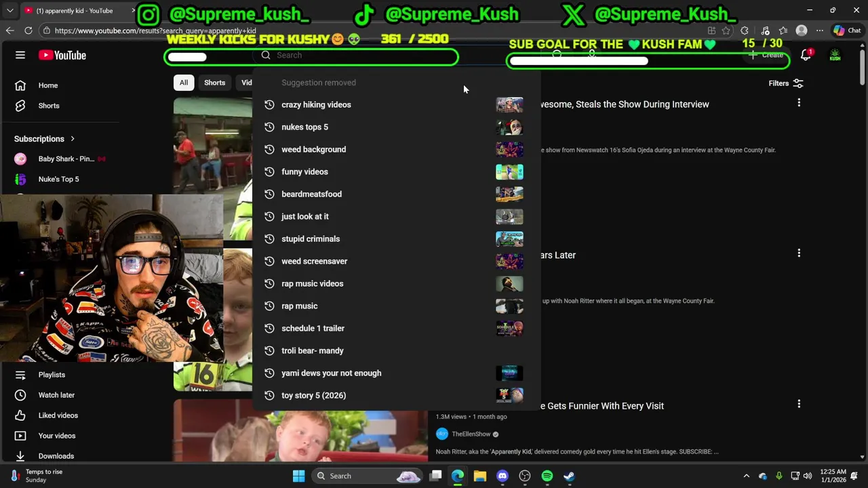
Task: Open Gets Funnier With Every Visit video title
Action: [603, 406]
